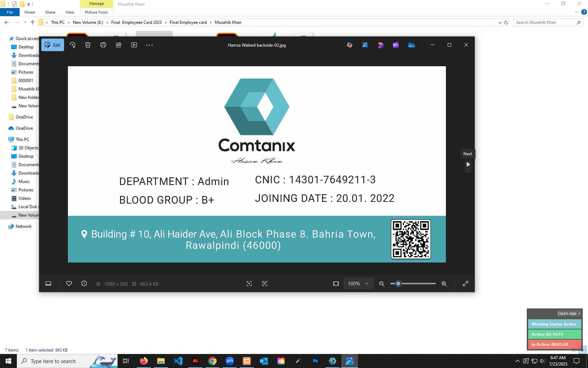Open Photoshop from the taskbar
Image resolution: width=588 pixels, height=368 pixels.
[315, 361]
